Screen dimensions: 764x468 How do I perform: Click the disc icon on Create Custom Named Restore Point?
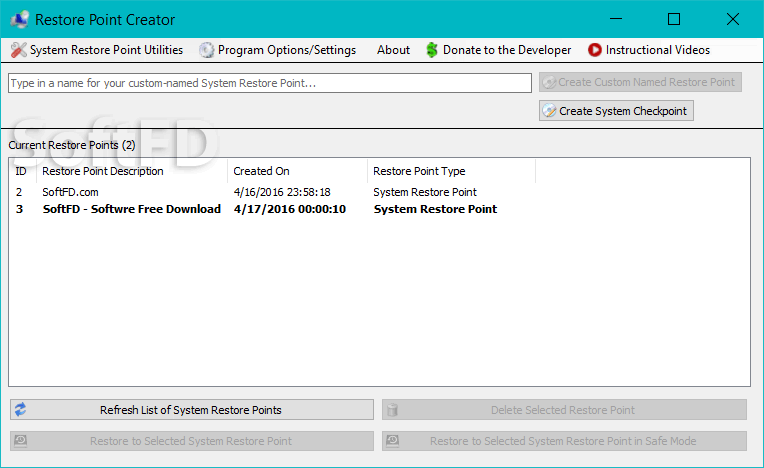pos(549,82)
